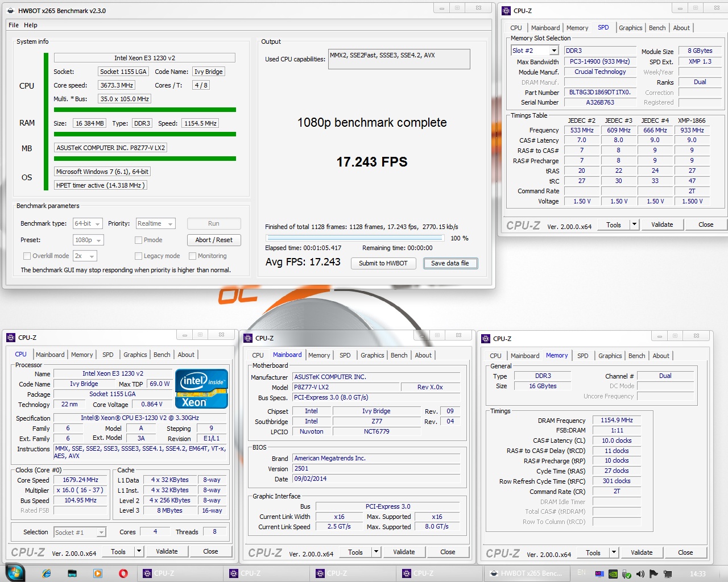Launch Opera browser from the taskbar
Viewport: 728px width, 582px height.
click(123, 573)
